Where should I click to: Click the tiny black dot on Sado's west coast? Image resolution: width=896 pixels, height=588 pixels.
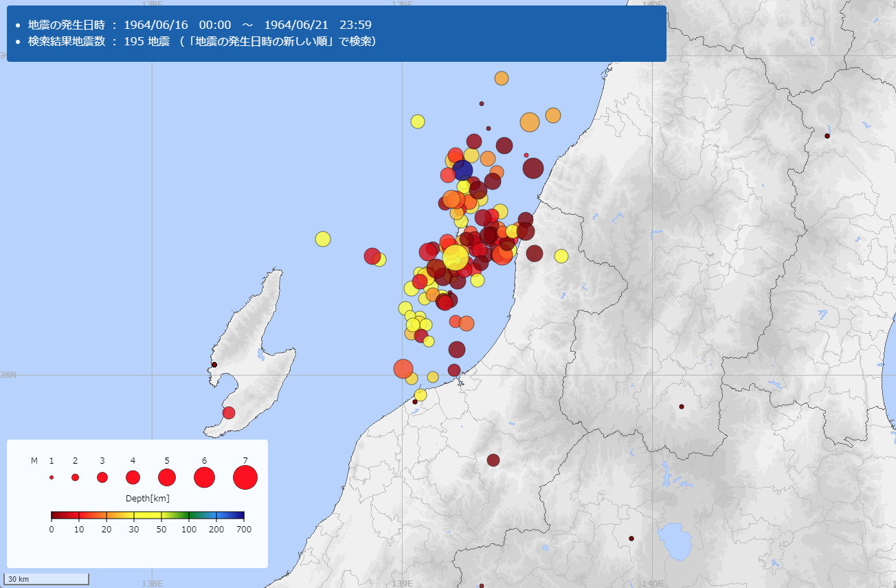[x=214, y=365]
